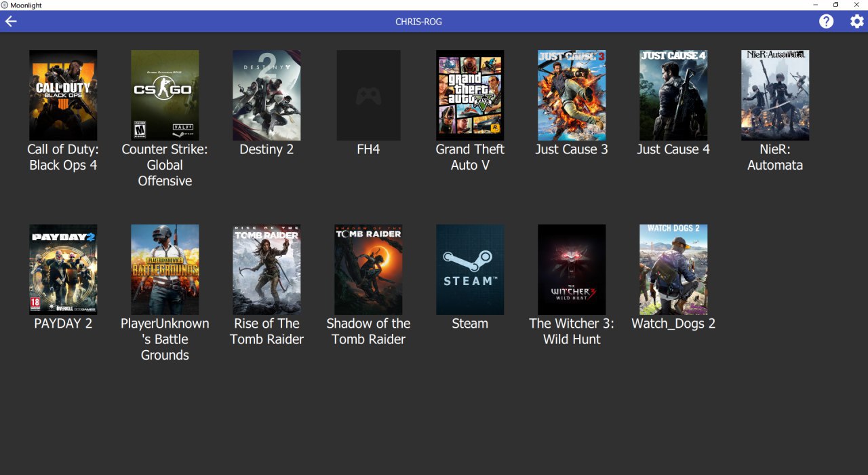Launch Grand Theft Auto V
Image resolution: width=868 pixels, height=475 pixels.
[x=470, y=95]
